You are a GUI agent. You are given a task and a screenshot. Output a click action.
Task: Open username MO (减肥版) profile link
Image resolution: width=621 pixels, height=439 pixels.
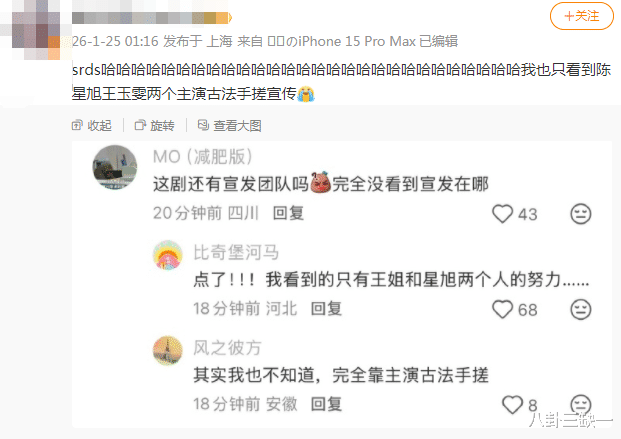(x=203, y=157)
